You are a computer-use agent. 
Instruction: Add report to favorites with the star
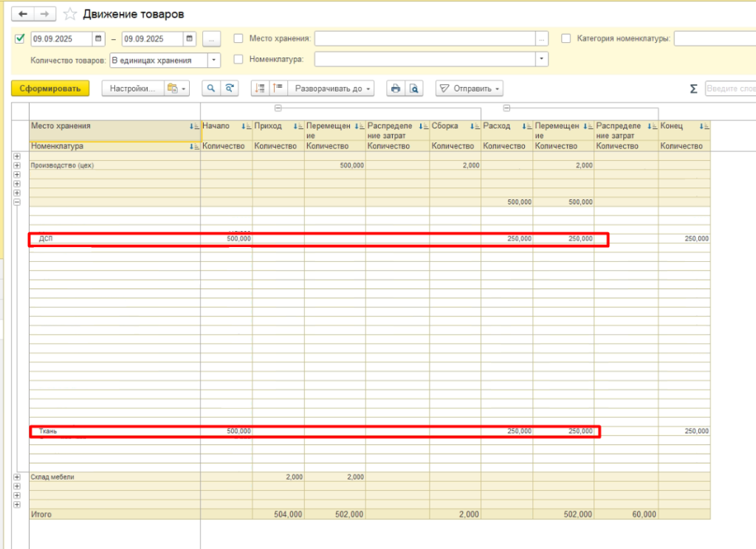click(x=70, y=14)
